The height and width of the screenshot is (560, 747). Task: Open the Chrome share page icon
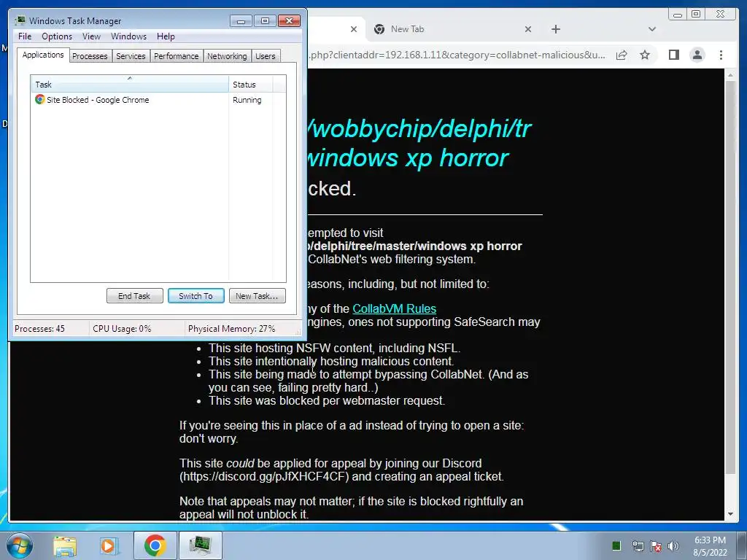pyautogui.click(x=622, y=55)
